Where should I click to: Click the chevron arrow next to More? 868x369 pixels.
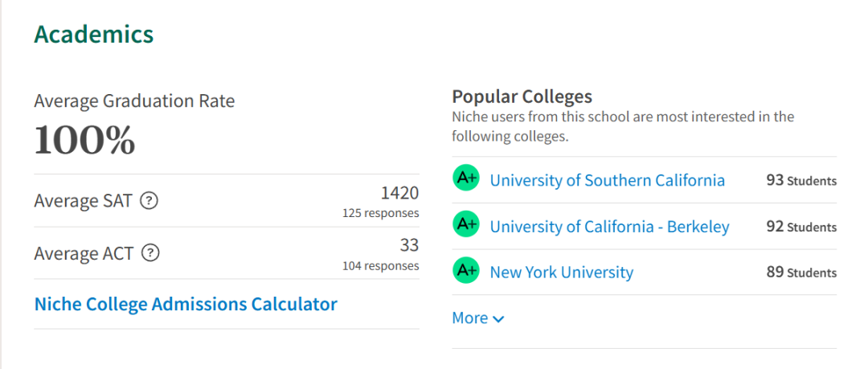[498, 319]
